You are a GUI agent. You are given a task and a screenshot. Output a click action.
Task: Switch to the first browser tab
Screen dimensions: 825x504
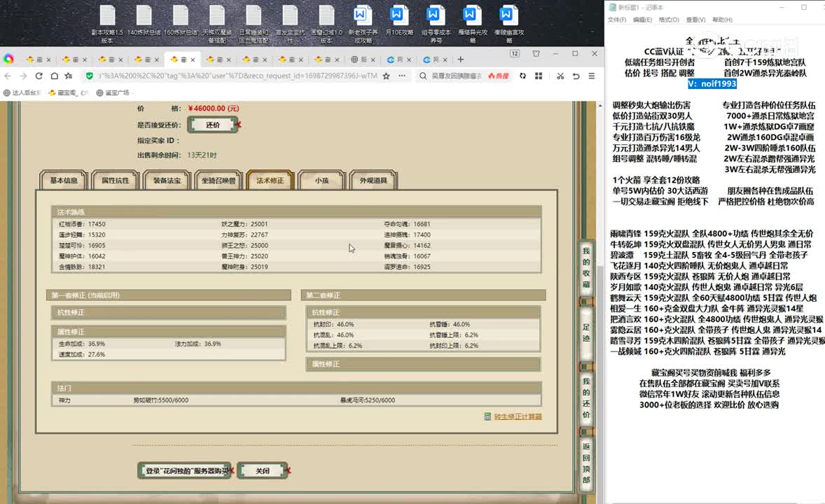(38, 59)
